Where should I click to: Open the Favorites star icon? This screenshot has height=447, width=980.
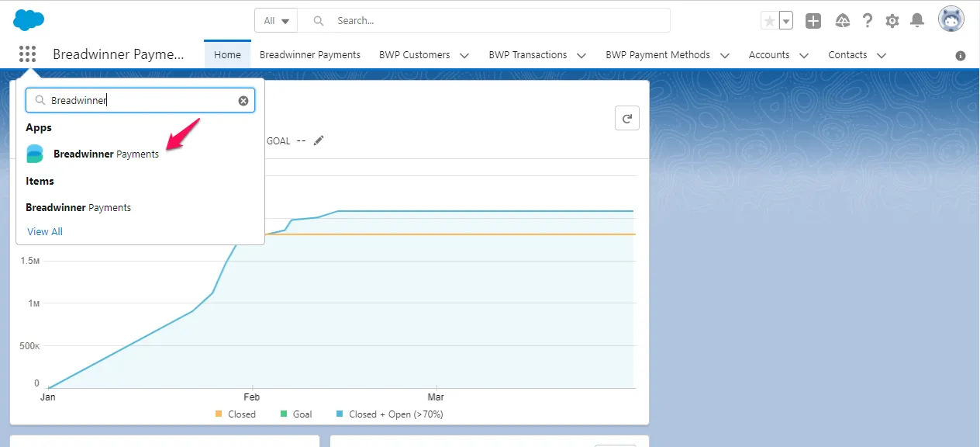click(769, 21)
